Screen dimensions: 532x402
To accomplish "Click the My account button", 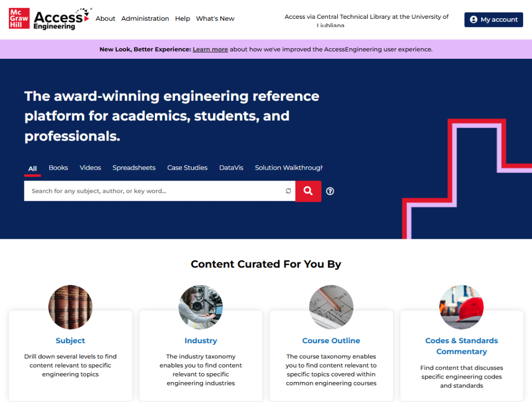I will [x=494, y=20].
